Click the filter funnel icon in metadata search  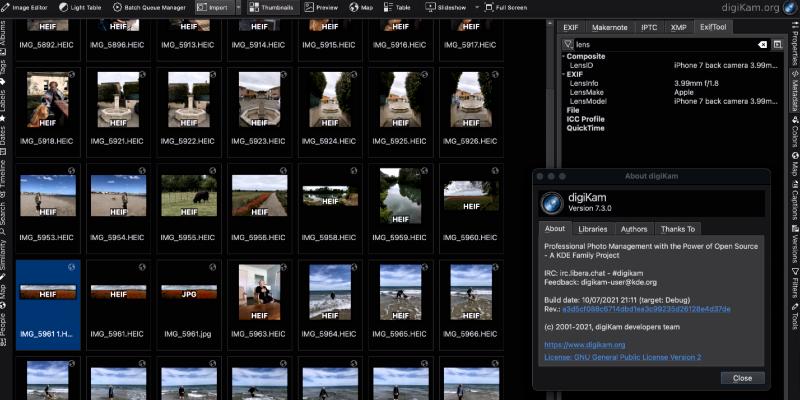point(568,45)
